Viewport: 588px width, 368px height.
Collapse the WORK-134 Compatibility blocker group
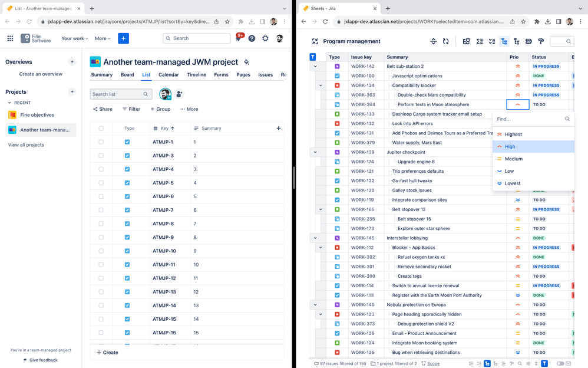coord(321,85)
